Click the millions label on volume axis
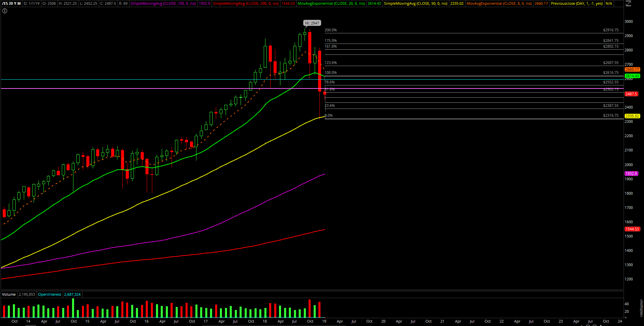 tap(641, 308)
